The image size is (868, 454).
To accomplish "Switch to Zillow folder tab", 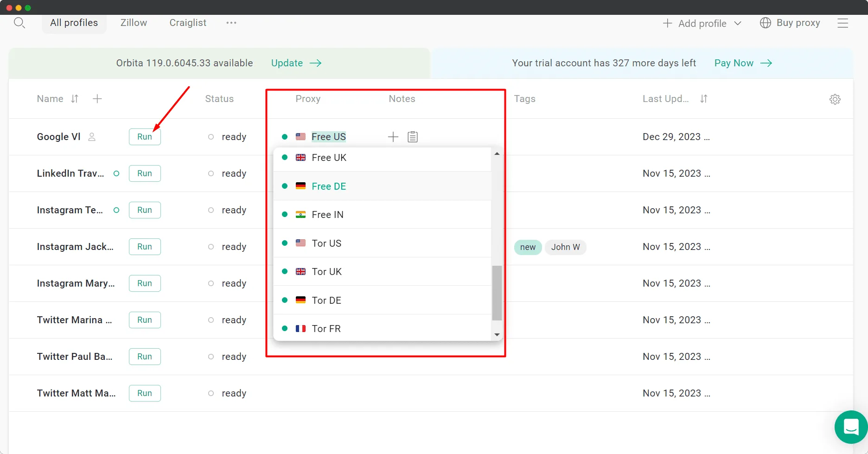I will click(134, 23).
